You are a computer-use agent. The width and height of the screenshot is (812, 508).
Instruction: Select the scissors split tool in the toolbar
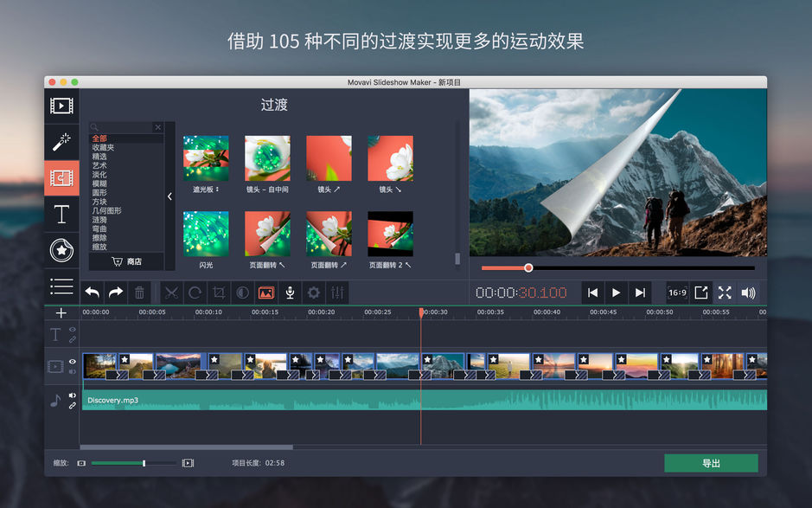click(171, 292)
